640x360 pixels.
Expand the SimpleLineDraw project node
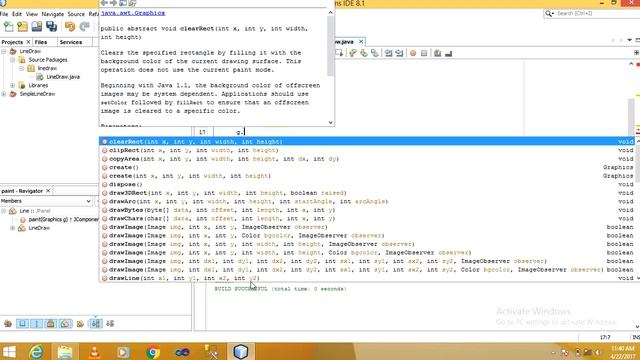pos(4,94)
